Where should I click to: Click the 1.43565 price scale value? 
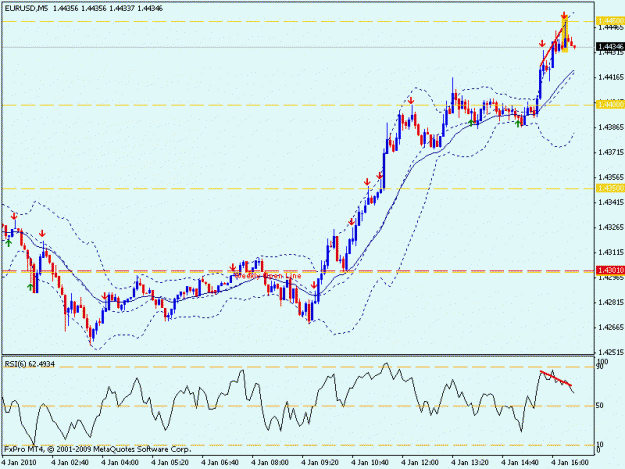click(x=612, y=177)
